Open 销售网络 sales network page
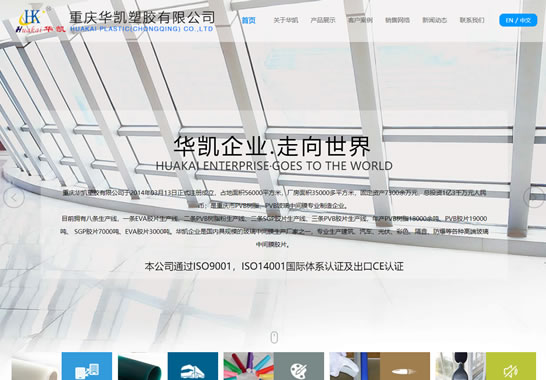 click(x=397, y=20)
